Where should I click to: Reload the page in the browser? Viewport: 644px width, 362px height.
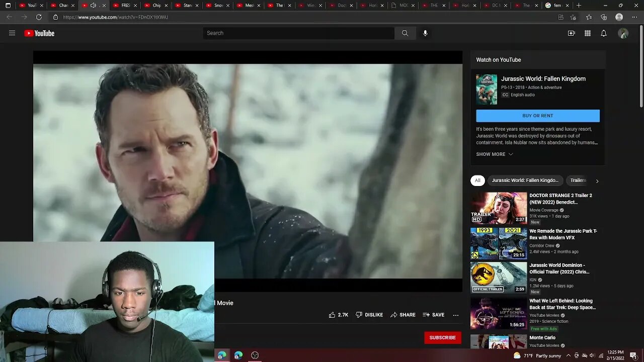coord(39,17)
